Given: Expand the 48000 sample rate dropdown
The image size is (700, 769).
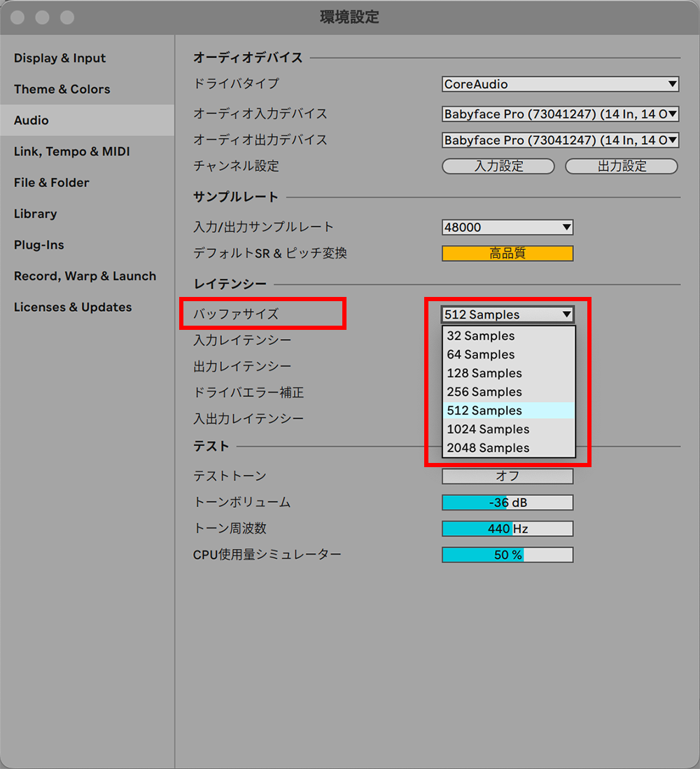Looking at the screenshot, I should [x=507, y=227].
